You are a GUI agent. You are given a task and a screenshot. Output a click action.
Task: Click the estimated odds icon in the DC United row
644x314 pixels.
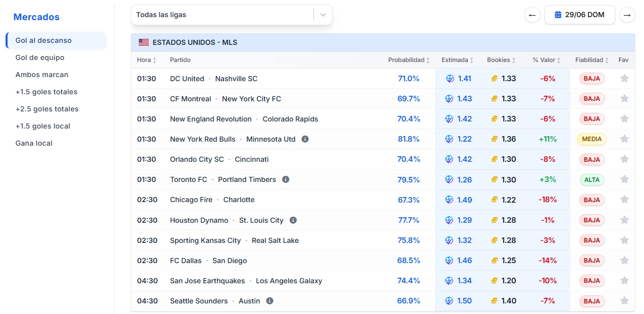[x=450, y=79]
